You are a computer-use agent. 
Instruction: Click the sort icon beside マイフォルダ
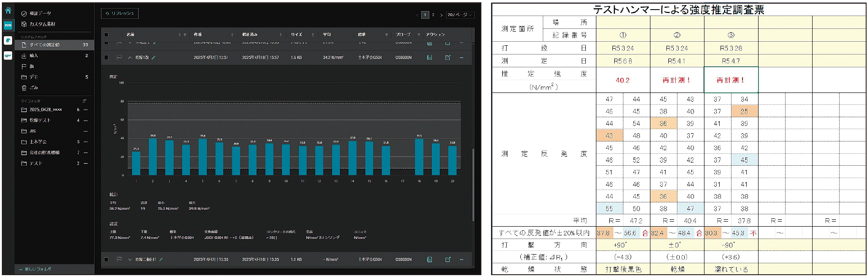click(85, 101)
